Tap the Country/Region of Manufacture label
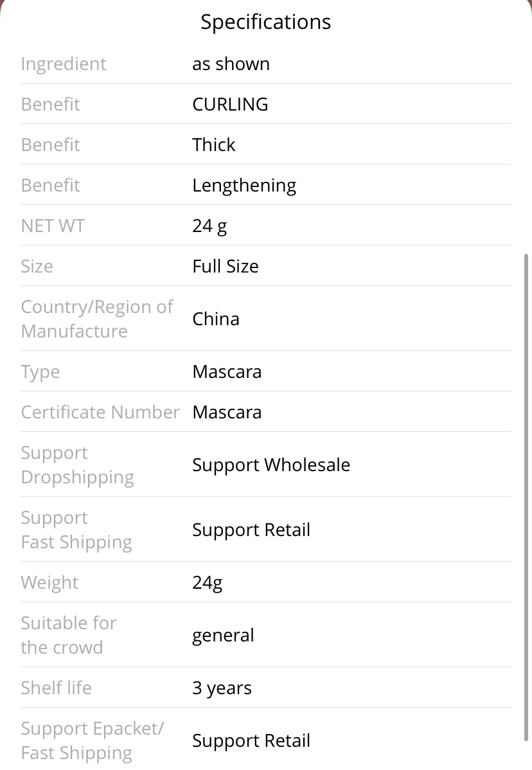532x770 pixels. (x=97, y=319)
